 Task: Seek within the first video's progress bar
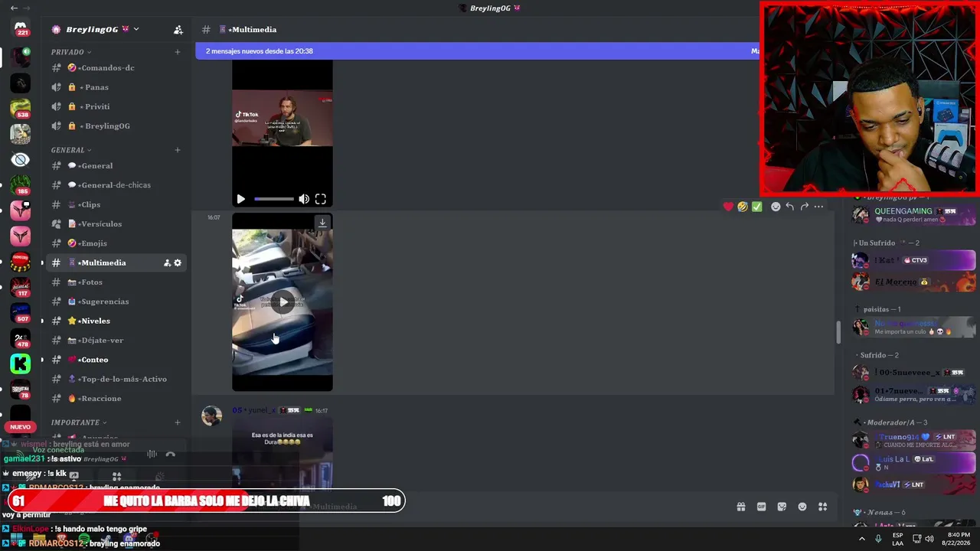tap(273, 199)
